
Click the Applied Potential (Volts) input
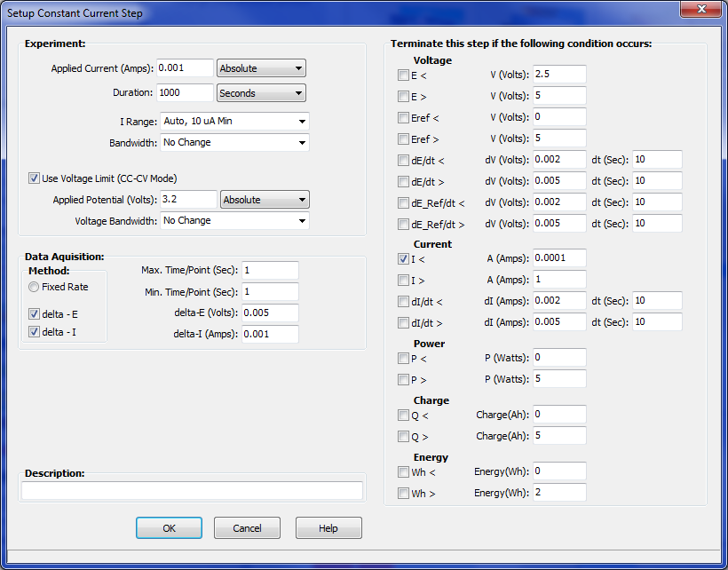188,200
